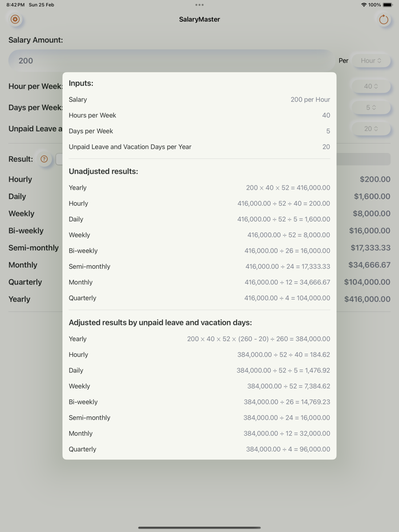The height and width of the screenshot is (532, 399).
Task: Tap formula 384,000.00 ÷ 24 = 16,000.00
Action: pos(287,418)
